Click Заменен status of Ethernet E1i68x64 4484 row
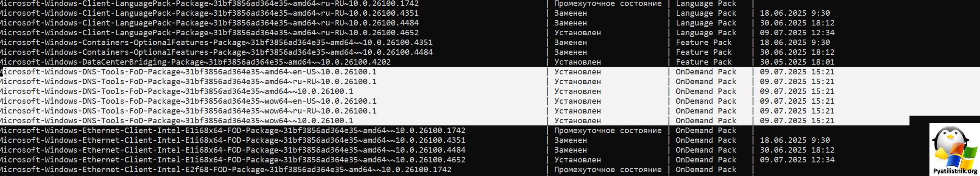Viewport: 980px width, 176px height. point(570,150)
